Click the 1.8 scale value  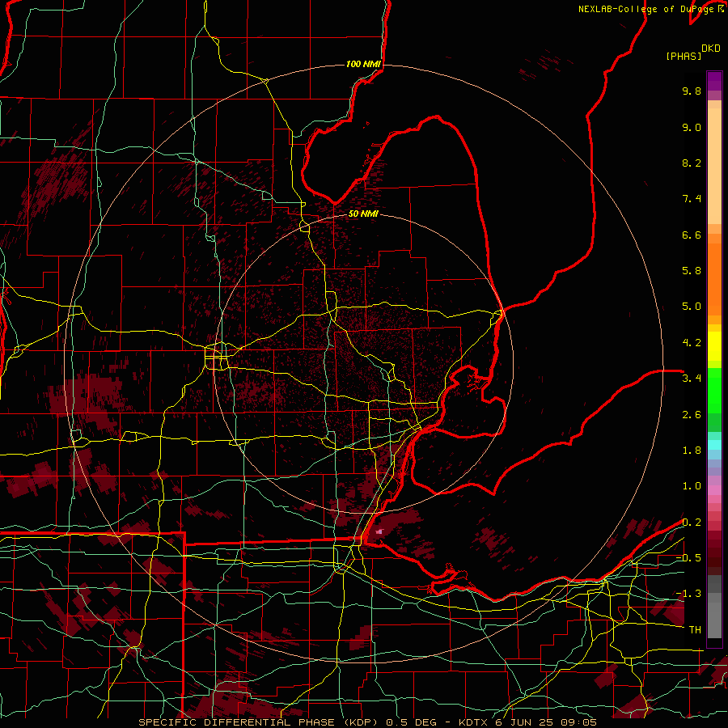click(x=692, y=451)
